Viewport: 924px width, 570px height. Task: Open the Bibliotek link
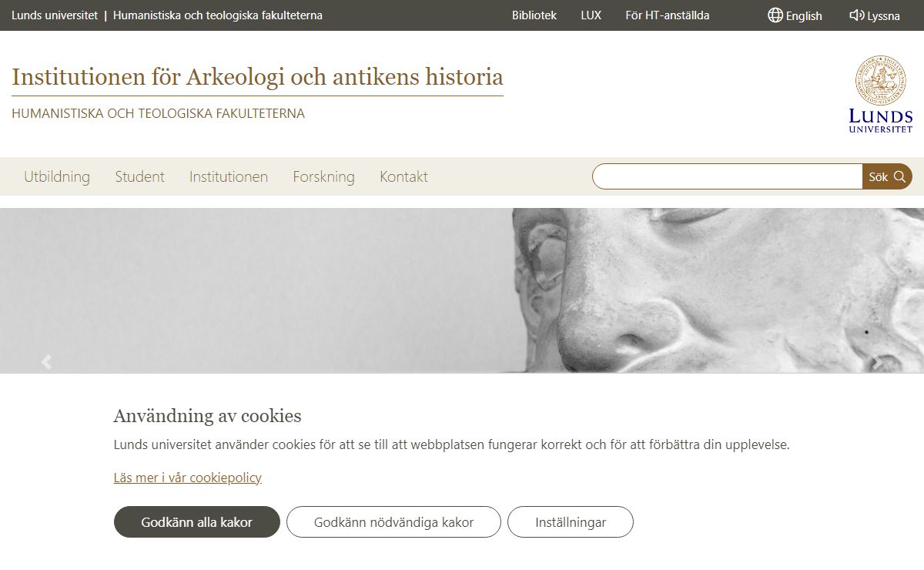point(534,15)
